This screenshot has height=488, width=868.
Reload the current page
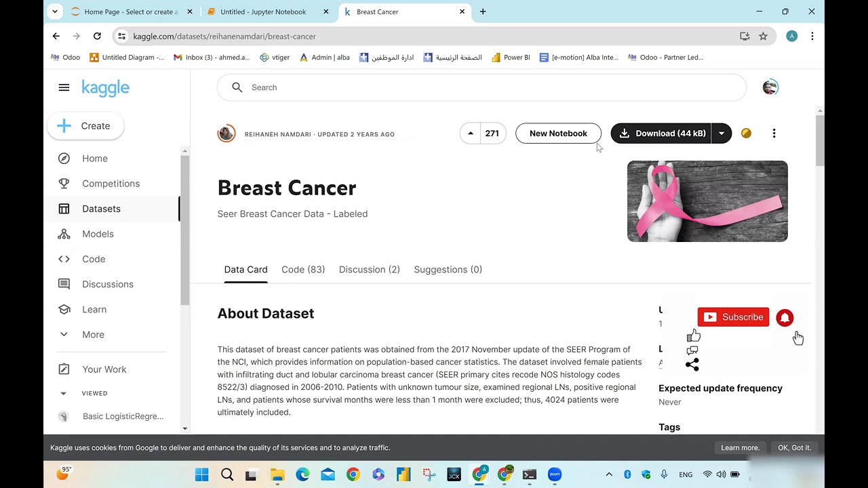[x=97, y=36]
